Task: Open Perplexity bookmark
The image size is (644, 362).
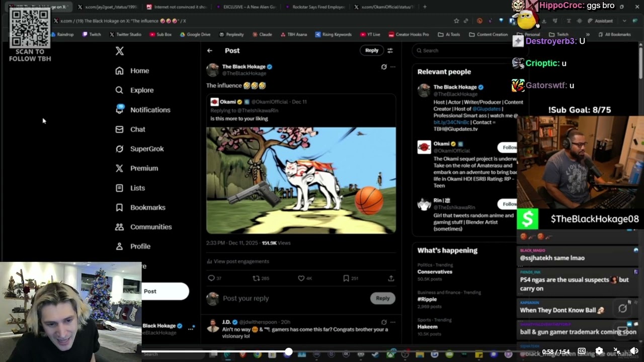Action: pyautogui.click(x=231, y=35)
